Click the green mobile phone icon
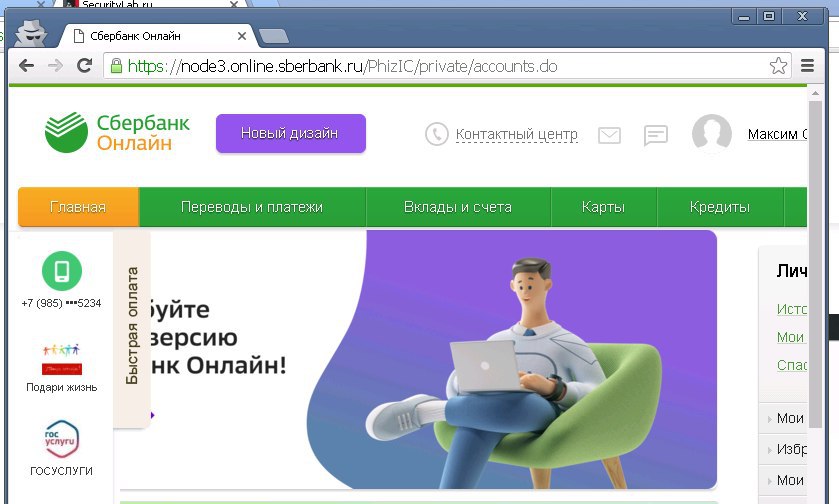 62,271
